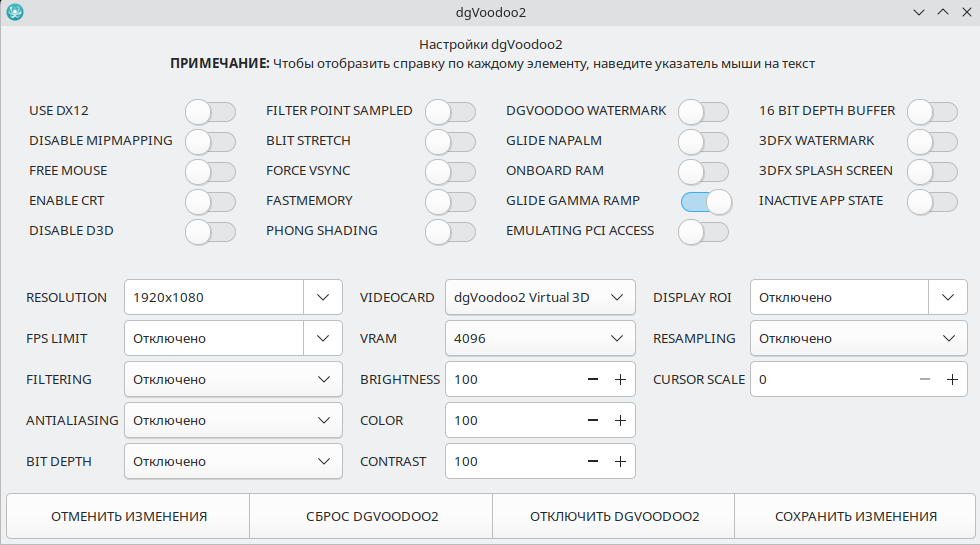The image size is (980, 545).
Task: Click the RESAMPLING label text
Action: pos(694,339)
